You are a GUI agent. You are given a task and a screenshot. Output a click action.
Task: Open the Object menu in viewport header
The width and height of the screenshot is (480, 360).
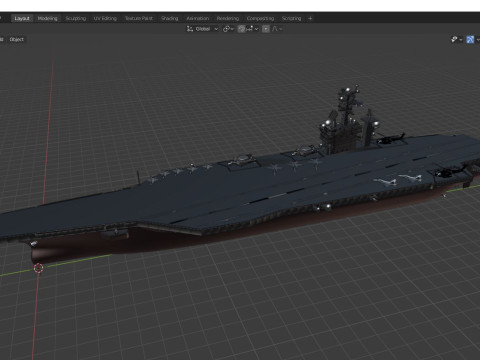pos(17,39)
